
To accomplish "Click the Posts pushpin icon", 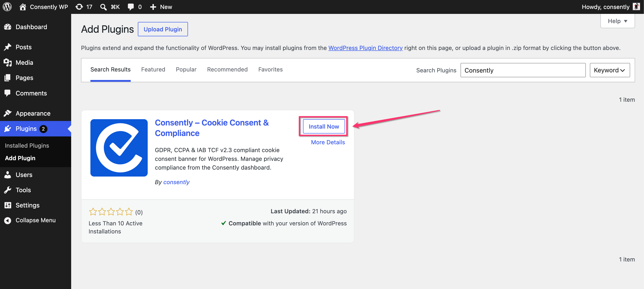I will coord(8,47).
